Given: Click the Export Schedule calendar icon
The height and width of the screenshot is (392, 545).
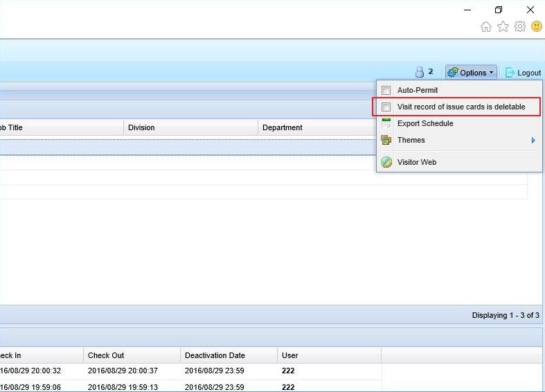Looking at the screenshot, I should (386, 123).
